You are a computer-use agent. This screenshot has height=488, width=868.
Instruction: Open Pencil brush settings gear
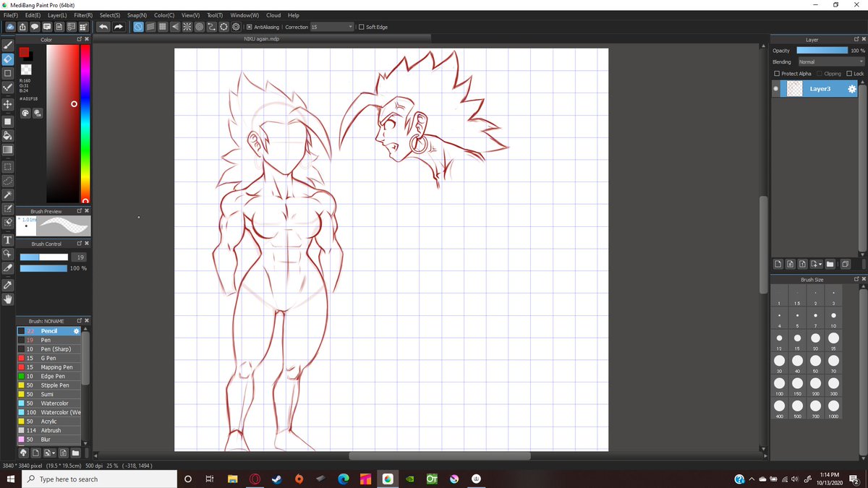tap(77, 330)
